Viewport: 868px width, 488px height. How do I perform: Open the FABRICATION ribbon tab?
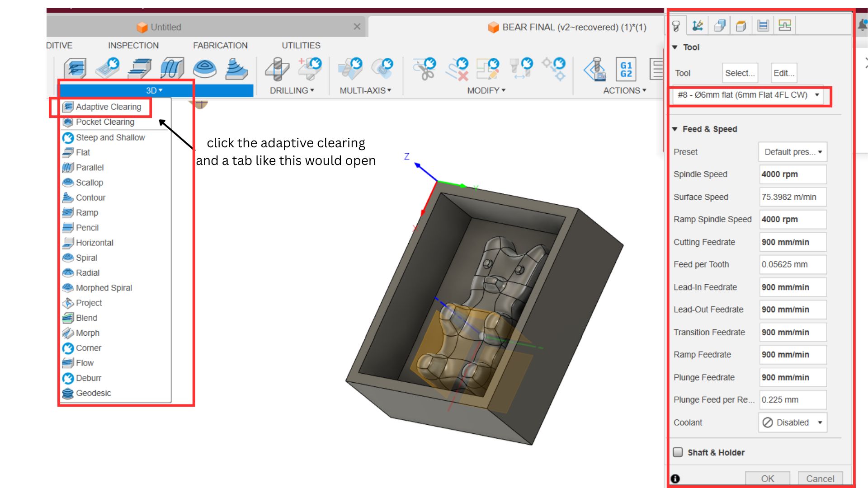pyautogui.click(x=220, y=46)
